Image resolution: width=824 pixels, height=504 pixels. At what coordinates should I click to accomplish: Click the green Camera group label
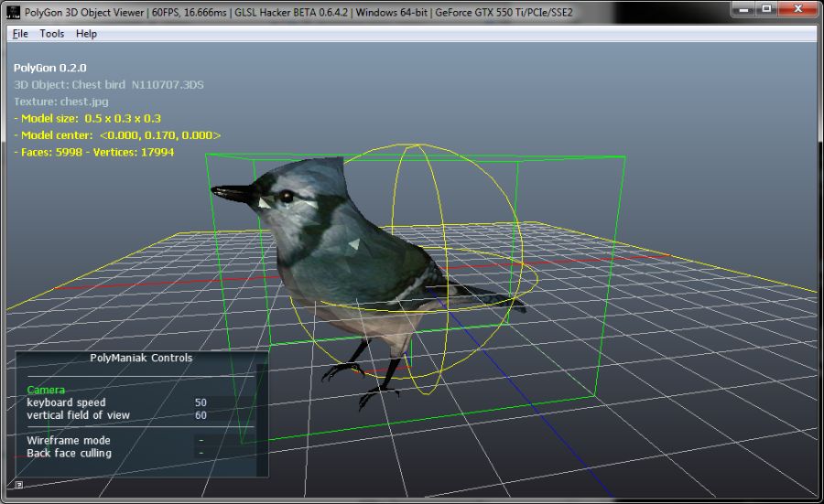[x=46, y=390]
